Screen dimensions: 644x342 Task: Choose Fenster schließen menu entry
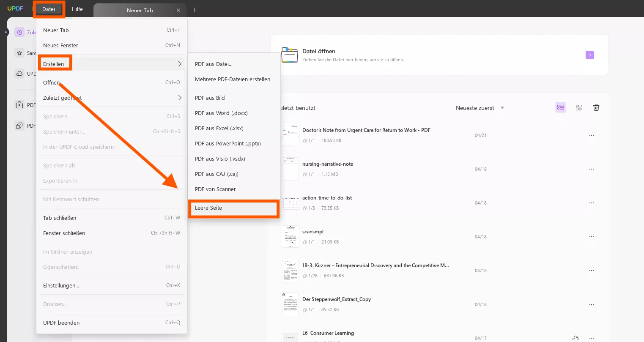tap(112, 233)
